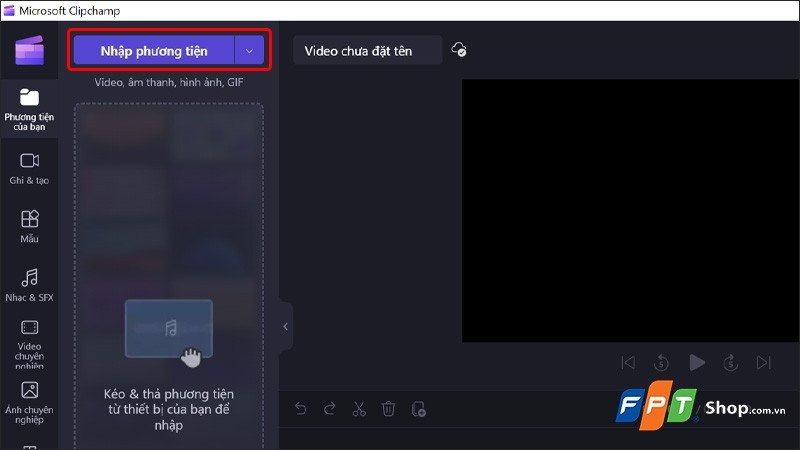
Task: Switch to the Mẫu templates tab
Action: [x=29, y=227]
